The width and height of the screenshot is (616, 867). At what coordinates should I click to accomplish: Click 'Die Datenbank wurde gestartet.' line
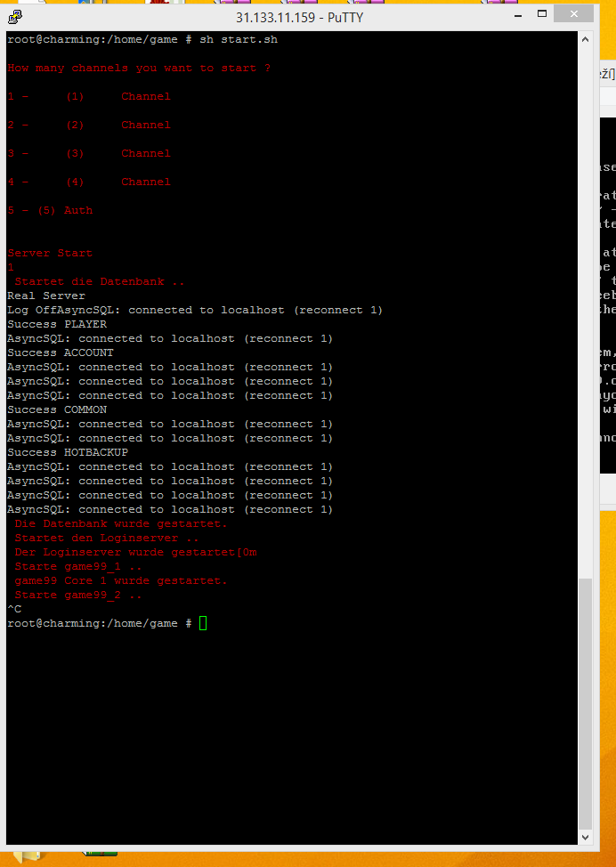121,523
